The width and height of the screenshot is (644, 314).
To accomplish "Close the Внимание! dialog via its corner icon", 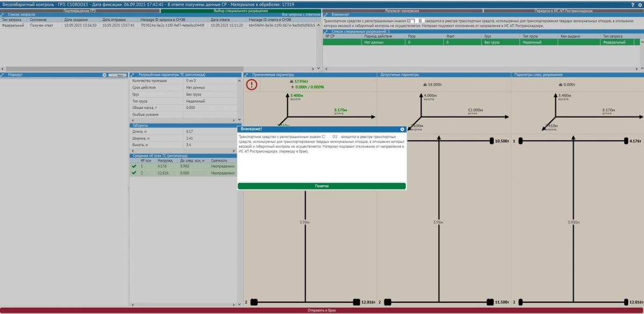I will (402, 129).
